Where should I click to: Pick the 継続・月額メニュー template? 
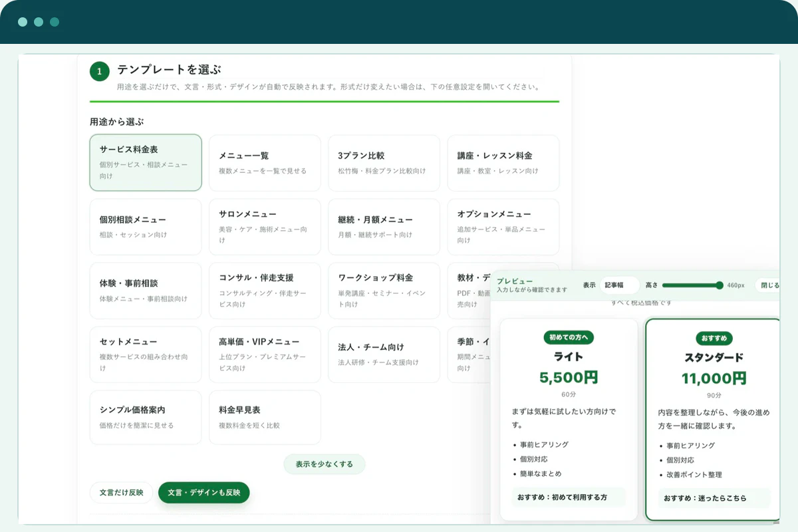[384, 227]
